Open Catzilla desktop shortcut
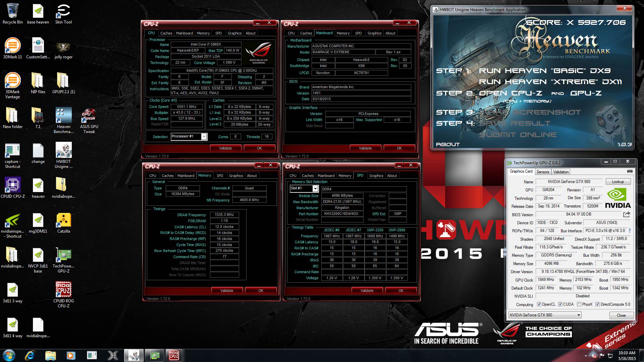 coord(63,223)
